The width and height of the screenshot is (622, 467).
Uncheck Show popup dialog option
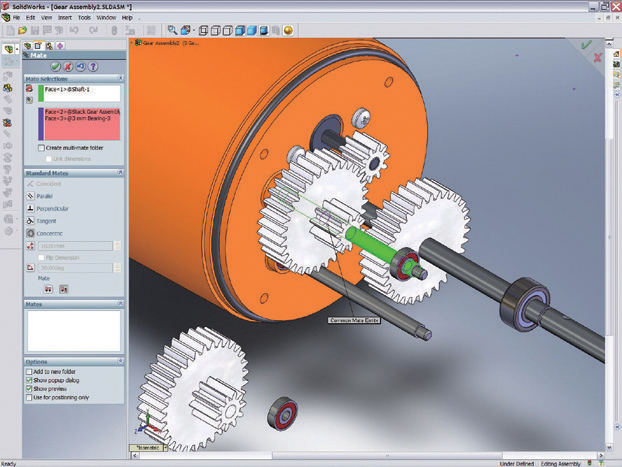pos(29,381)
